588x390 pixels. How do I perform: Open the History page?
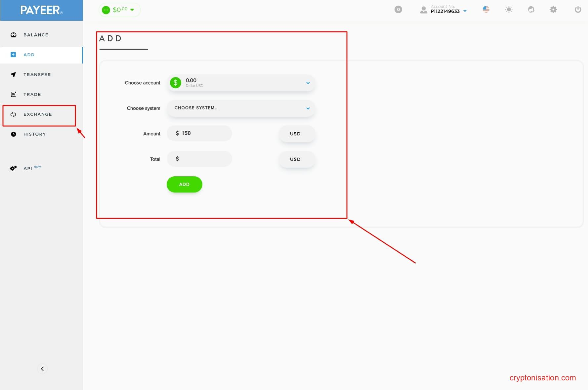[34, 134]
